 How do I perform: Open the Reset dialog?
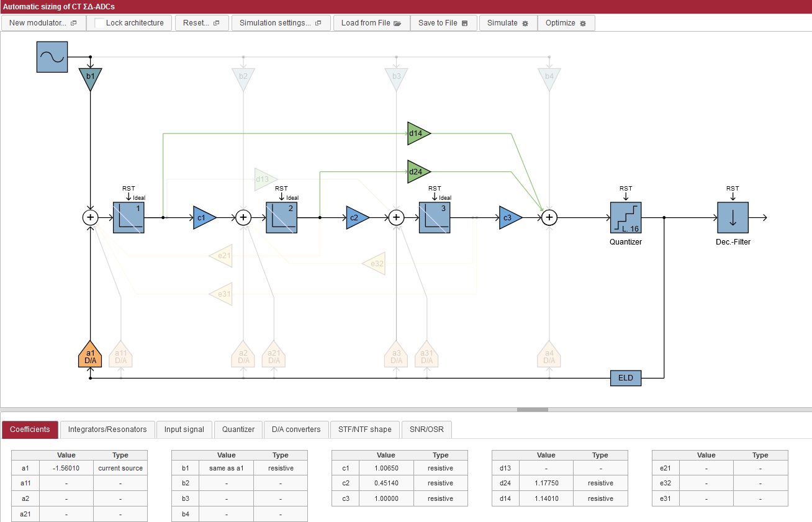tap(202, 23)
